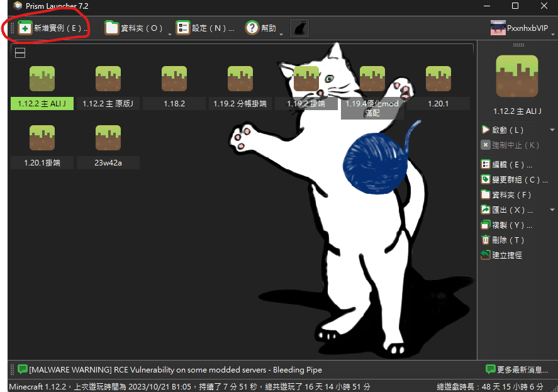Click the cat toggle icon in toolbar
Viewport: 558px width, 392px height.
299,28
